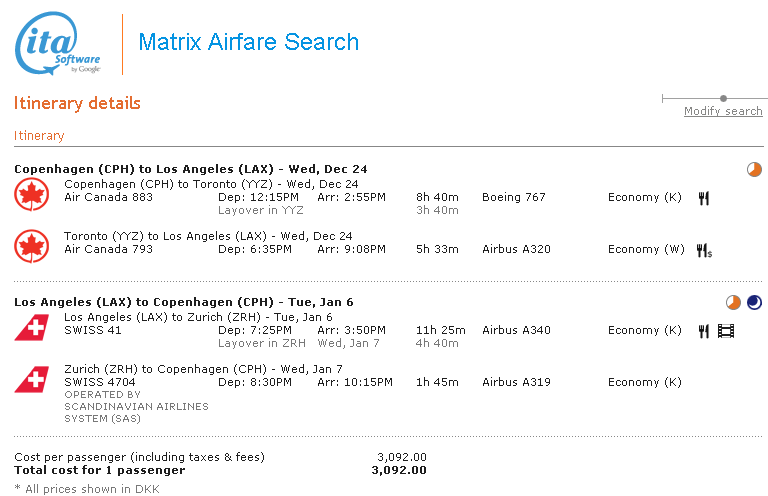Click the SWISS logo for flight 41
The image size is (768, 496).
[x=32, y=327]
